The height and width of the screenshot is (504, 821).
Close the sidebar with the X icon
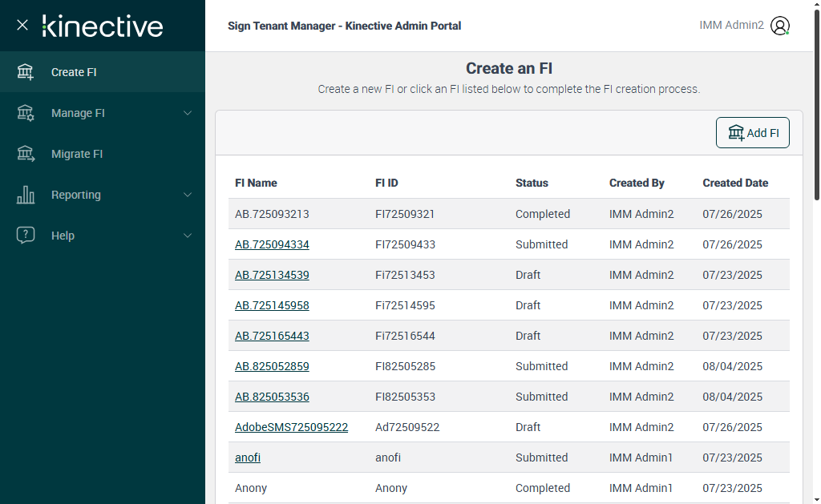coord(22,25)
